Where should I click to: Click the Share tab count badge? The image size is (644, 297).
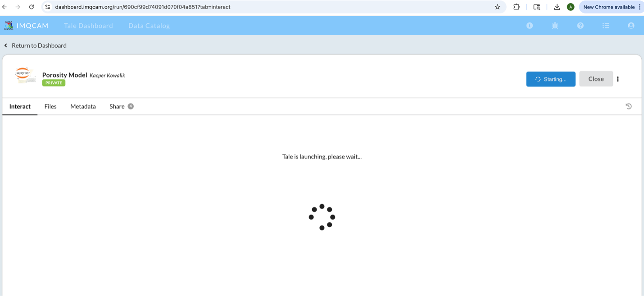point(130,106)
